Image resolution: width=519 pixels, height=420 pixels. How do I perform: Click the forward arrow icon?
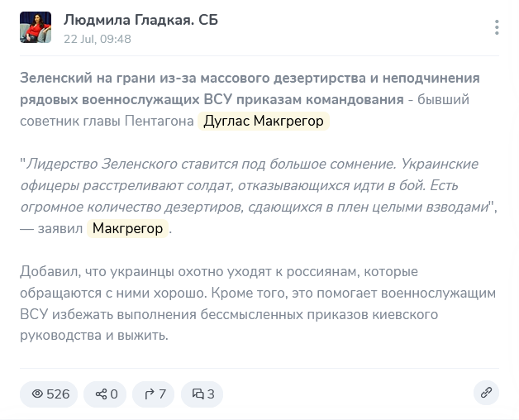tap(150, 394)
